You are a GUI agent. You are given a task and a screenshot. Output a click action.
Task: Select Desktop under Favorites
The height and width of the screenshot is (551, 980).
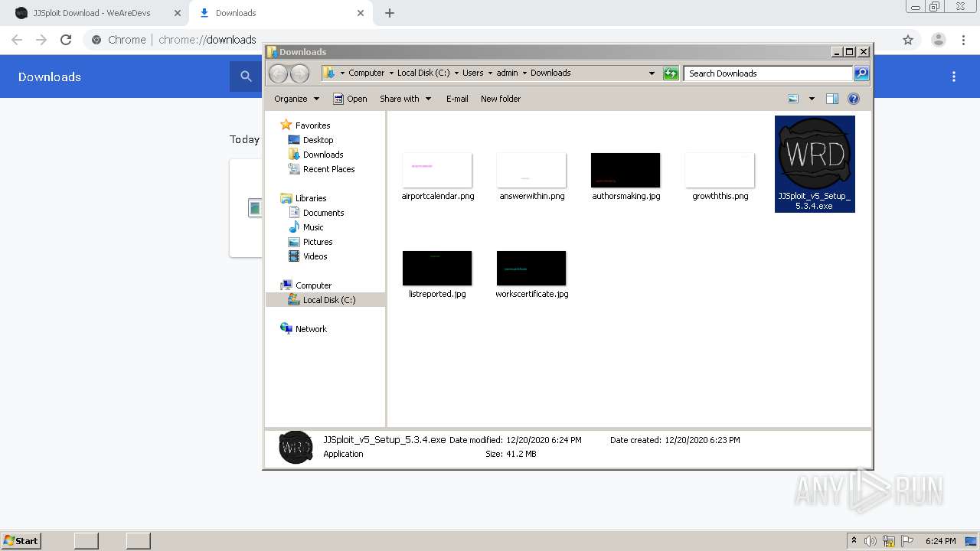click(x=310, y=140)
